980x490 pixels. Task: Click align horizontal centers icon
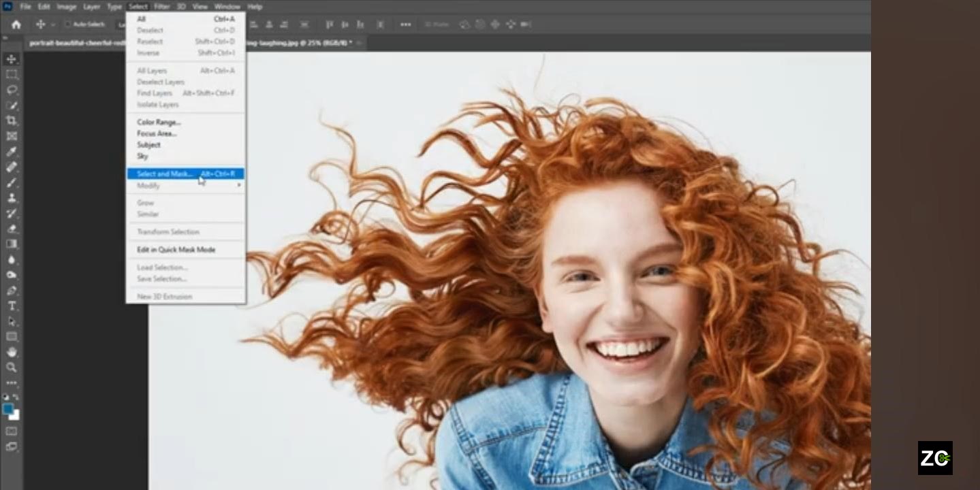coord(269,24)
